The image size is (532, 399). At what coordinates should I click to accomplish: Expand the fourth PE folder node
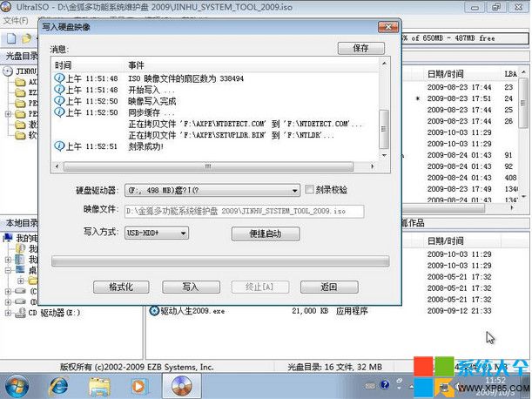pos(8,114)
